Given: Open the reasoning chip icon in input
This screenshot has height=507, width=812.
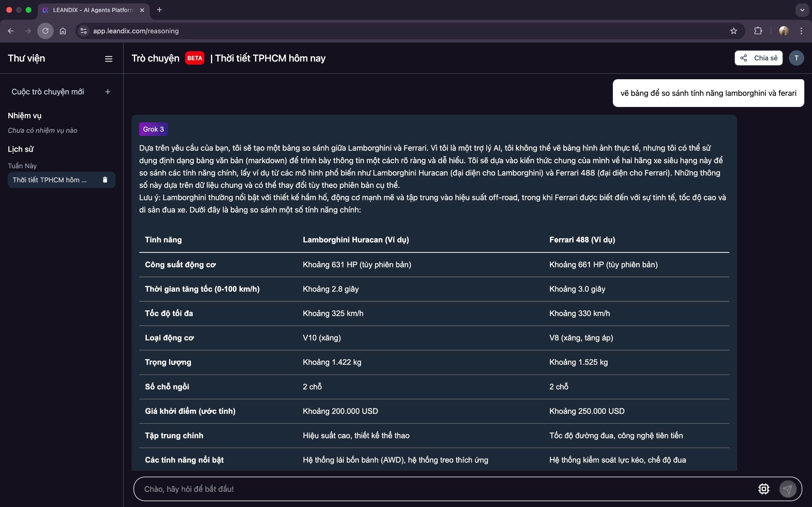Looking at the screenshot, I should tap(764, 489).
